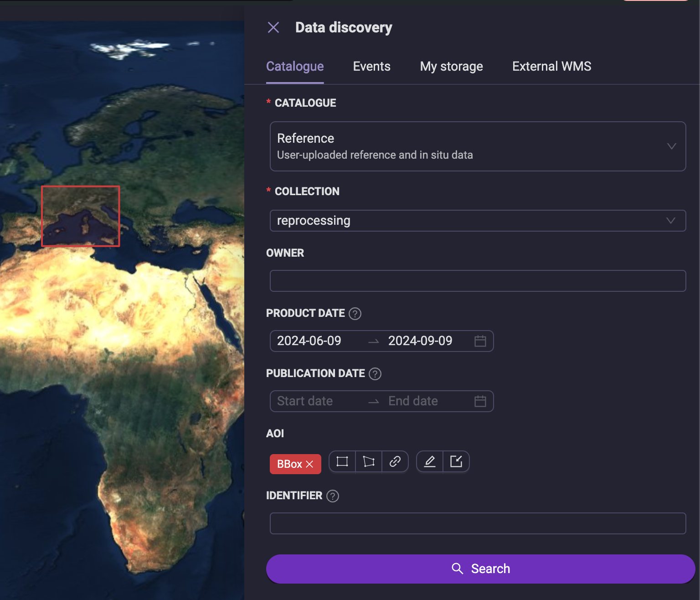Select the draw rectangle AOI tool
Image resolution: width=700 pixels, height=600 pixels.
click(x=342, y=461)
